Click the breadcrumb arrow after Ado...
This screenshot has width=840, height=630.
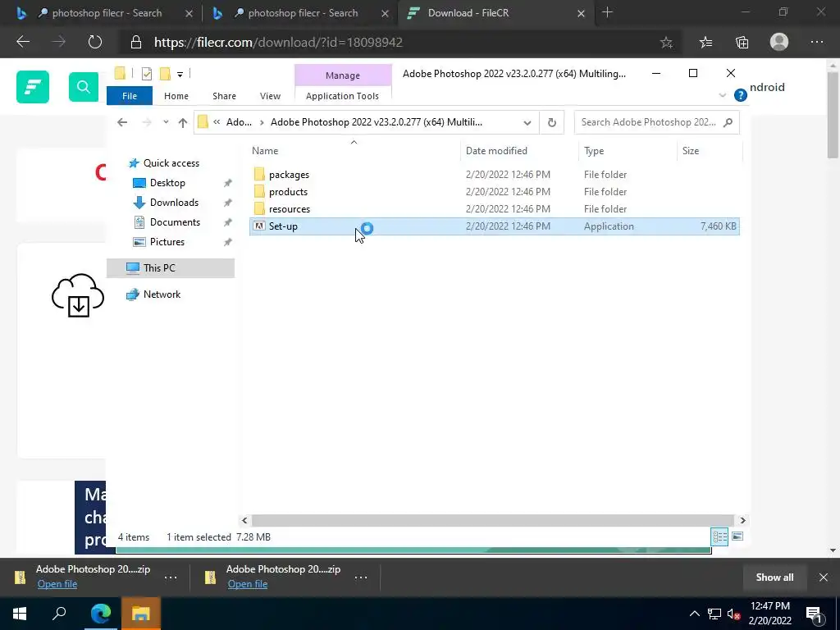click(262, 123)
